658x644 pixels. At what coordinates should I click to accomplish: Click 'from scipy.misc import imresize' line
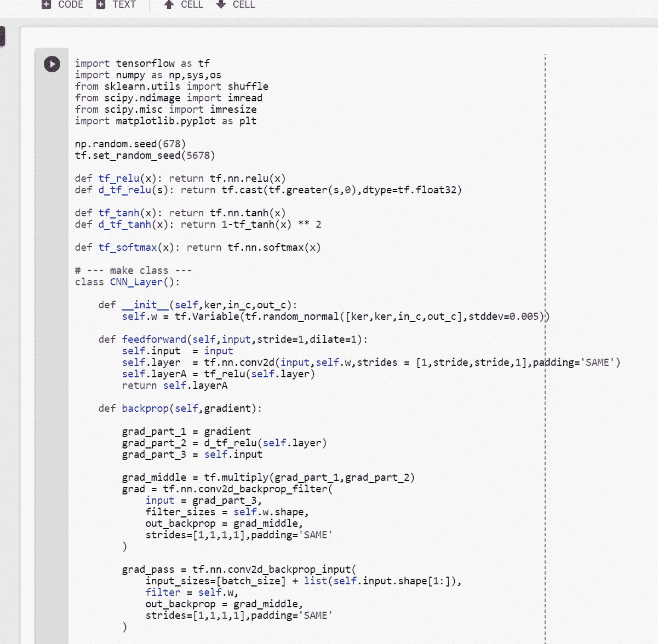pos(166,110)
